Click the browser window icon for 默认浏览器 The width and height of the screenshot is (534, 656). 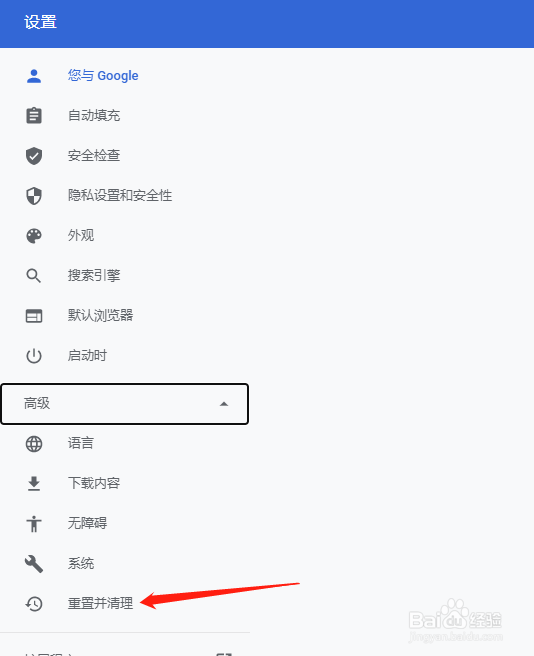34,316
